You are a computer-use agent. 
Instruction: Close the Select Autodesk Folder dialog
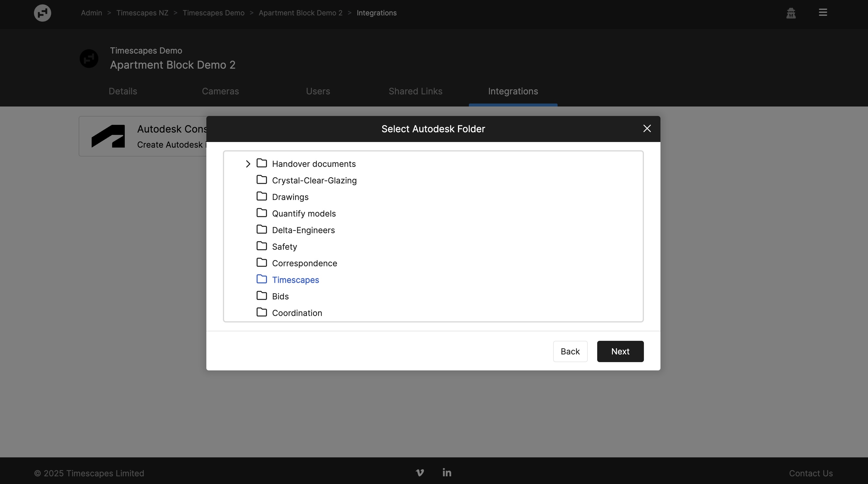(647, 128)
